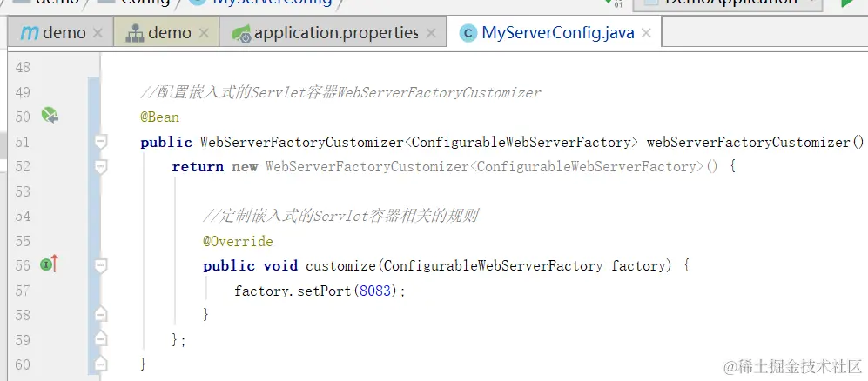Close the Maven demo tab
Viewport: 868px width, 381px height.
point(98,33)
